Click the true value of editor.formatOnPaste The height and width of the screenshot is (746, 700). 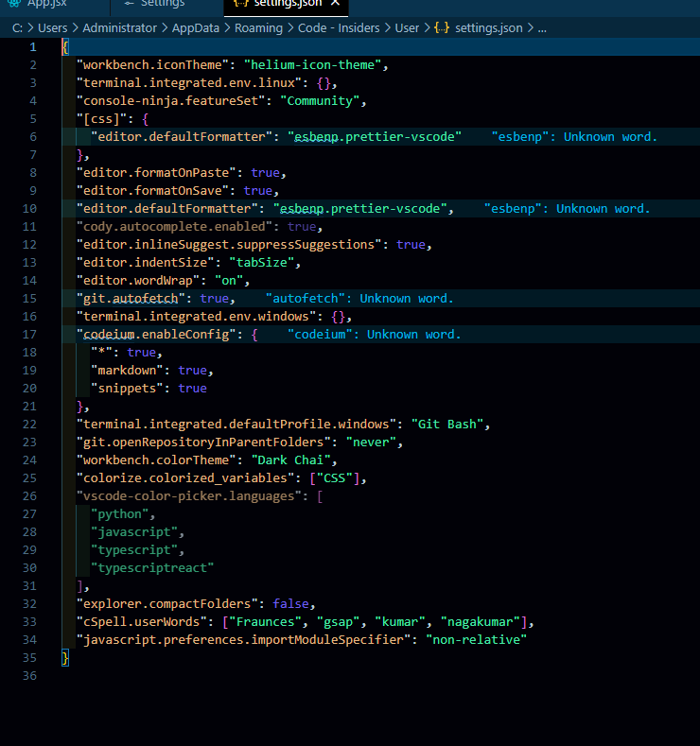point(266,173)
